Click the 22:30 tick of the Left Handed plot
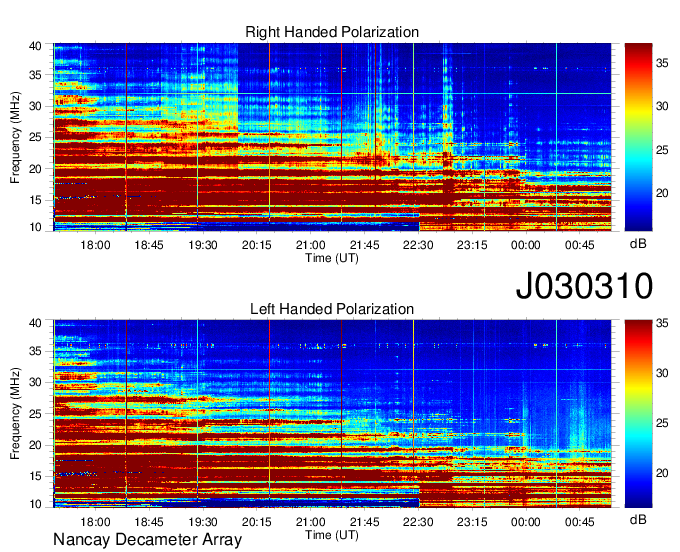 tap(418, 522)
